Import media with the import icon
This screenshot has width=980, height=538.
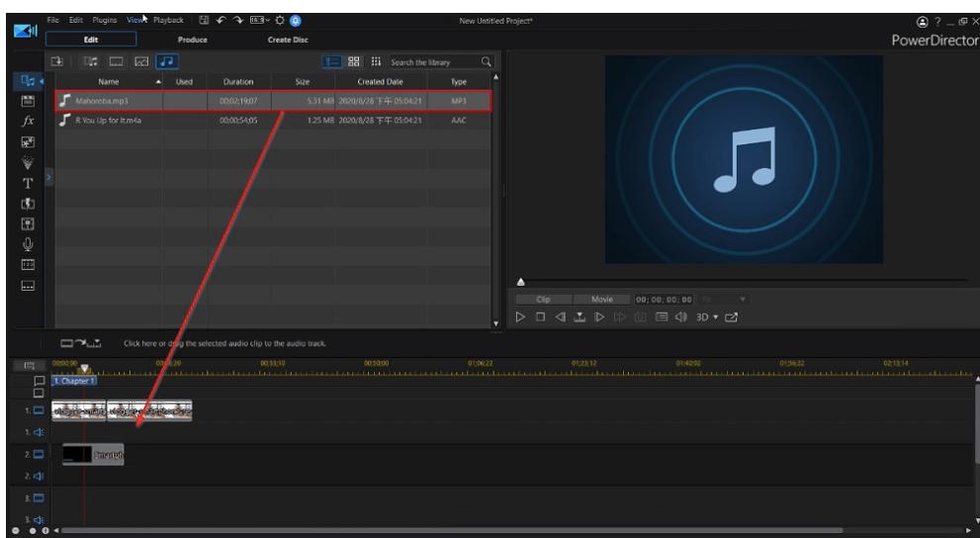[x=57, y=61]
